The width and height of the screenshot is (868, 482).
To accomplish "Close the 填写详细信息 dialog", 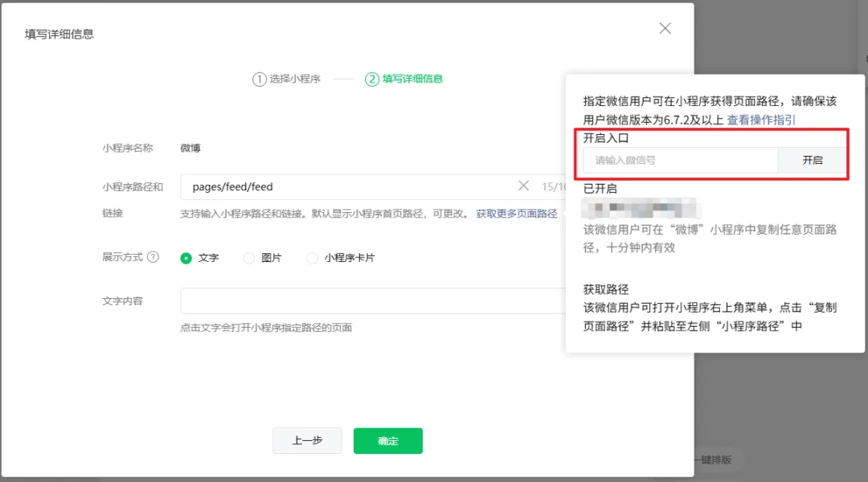I will 665,28.
